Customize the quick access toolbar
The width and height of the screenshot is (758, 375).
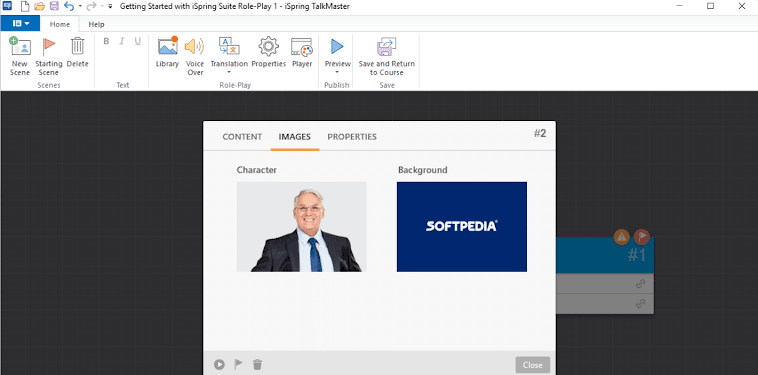[x=110, y=6]
